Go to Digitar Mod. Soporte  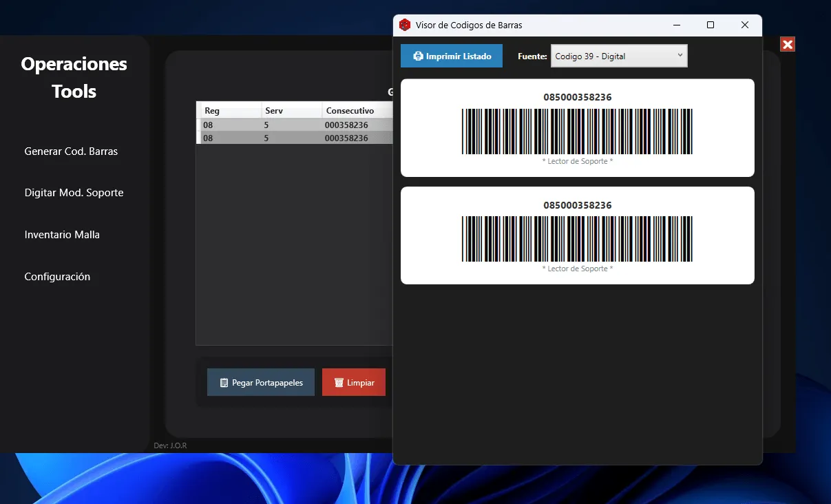pyautogui.click(x=74, y=193)
